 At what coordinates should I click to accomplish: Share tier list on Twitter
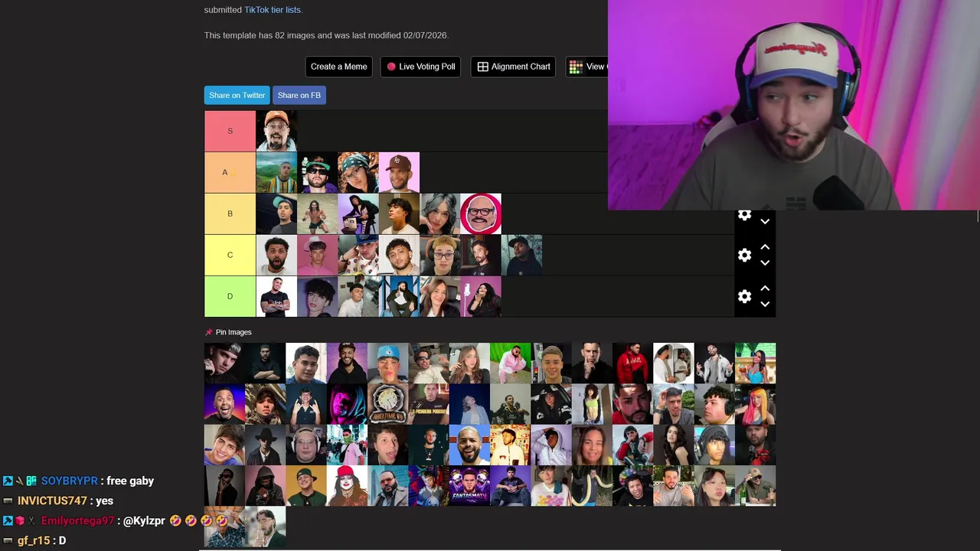(x=237, y=95)
